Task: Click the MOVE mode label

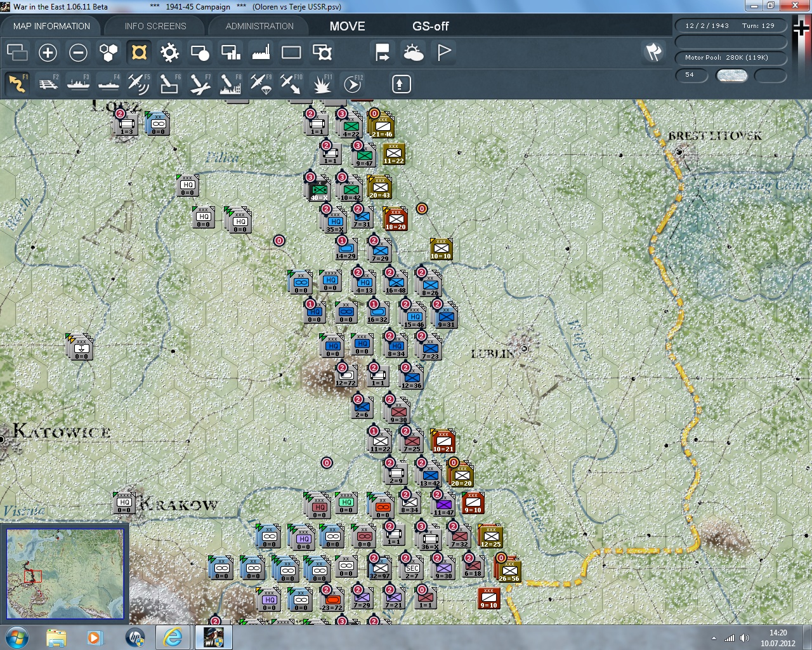Action: click(347, 26)
